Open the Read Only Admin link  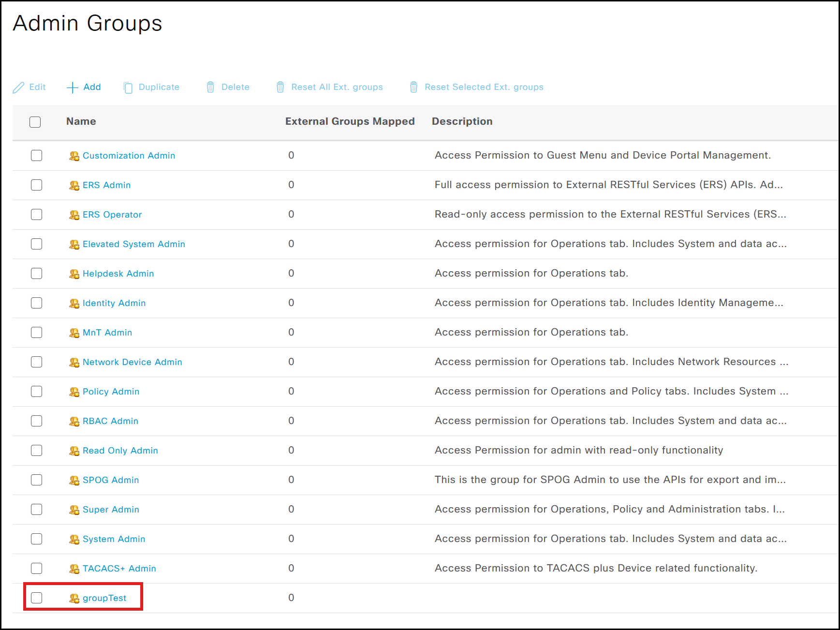coord(120,451)
